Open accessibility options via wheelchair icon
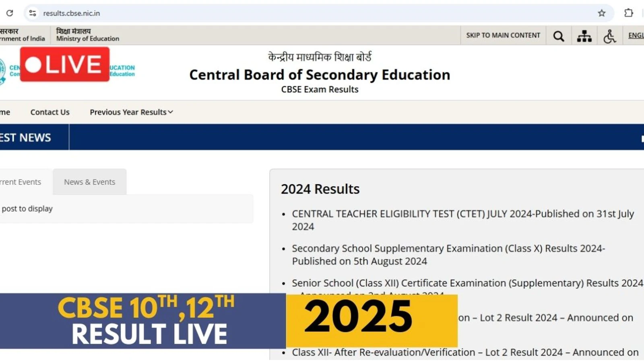The height and width of the screenshot is (362, 644). 609,36
